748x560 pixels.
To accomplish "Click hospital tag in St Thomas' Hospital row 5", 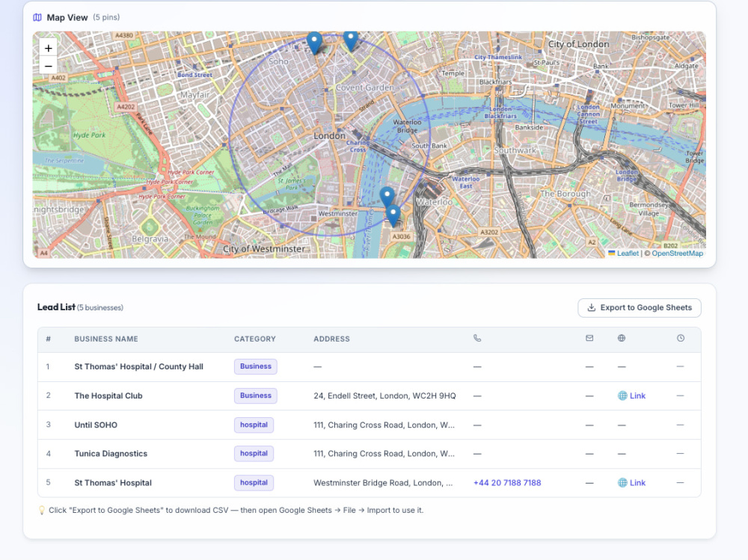I will pyautogui.click(x=254, y=483).
